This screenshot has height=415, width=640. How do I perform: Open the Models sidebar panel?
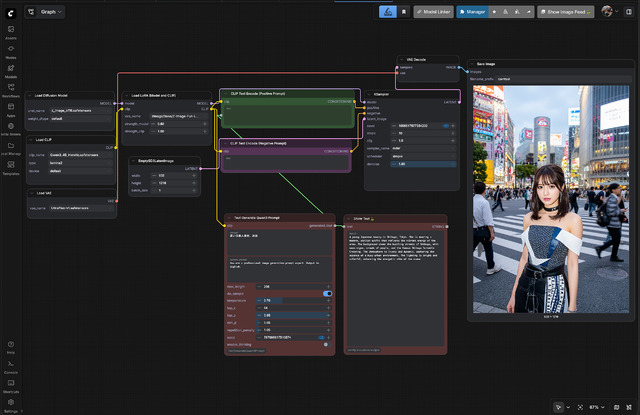pos(11,70)
